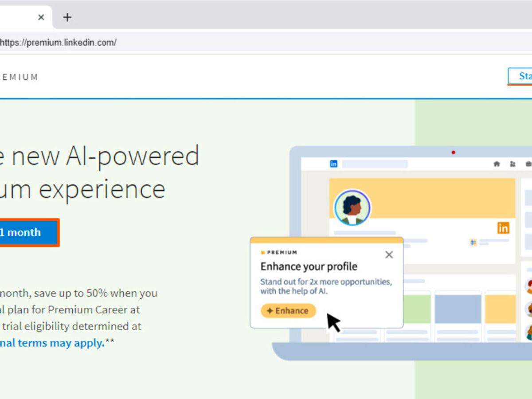Click the orange LinkedIn badge on profile card
Viewport: 532px width, 399px height.
pyautogui.click(x=503, y=228)
